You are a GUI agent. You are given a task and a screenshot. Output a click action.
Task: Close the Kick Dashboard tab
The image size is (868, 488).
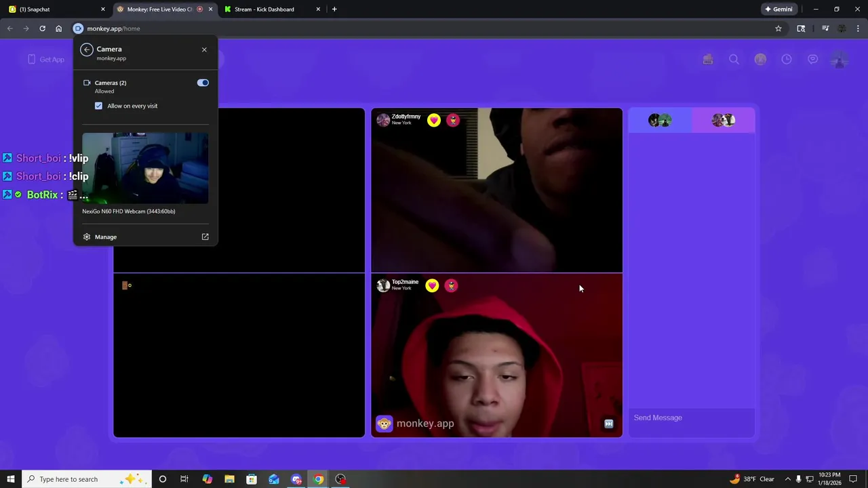318,9
